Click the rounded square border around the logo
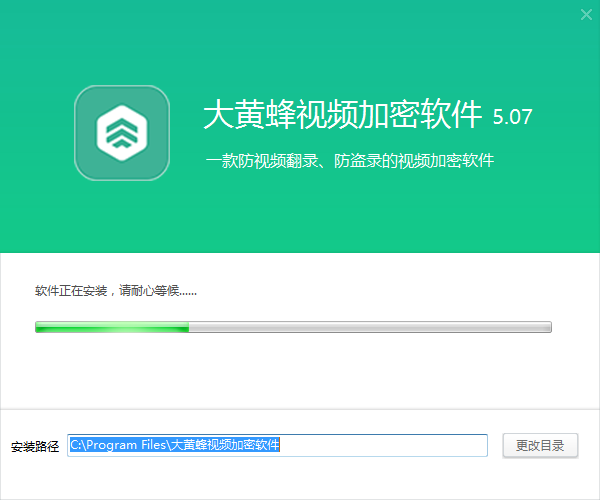Viewport: 600px width, 500px height. (x=80, y=133)
